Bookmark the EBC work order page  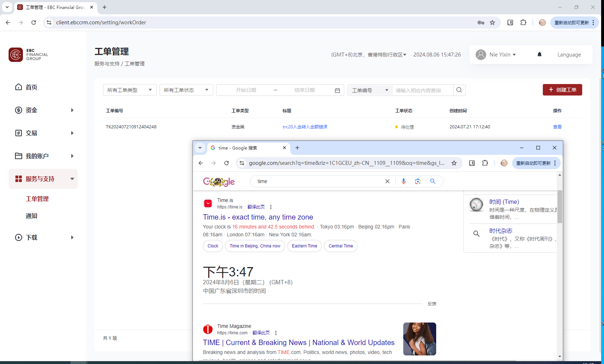click(x=492, y=23)
